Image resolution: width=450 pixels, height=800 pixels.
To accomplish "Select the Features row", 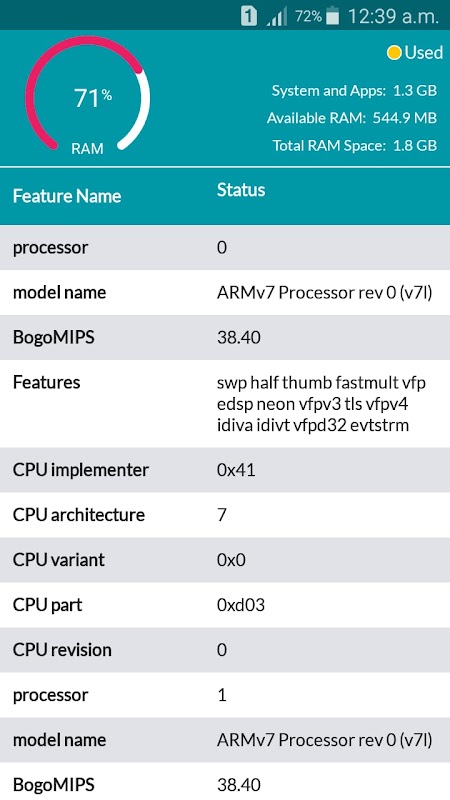I will [x=225, y=404].
